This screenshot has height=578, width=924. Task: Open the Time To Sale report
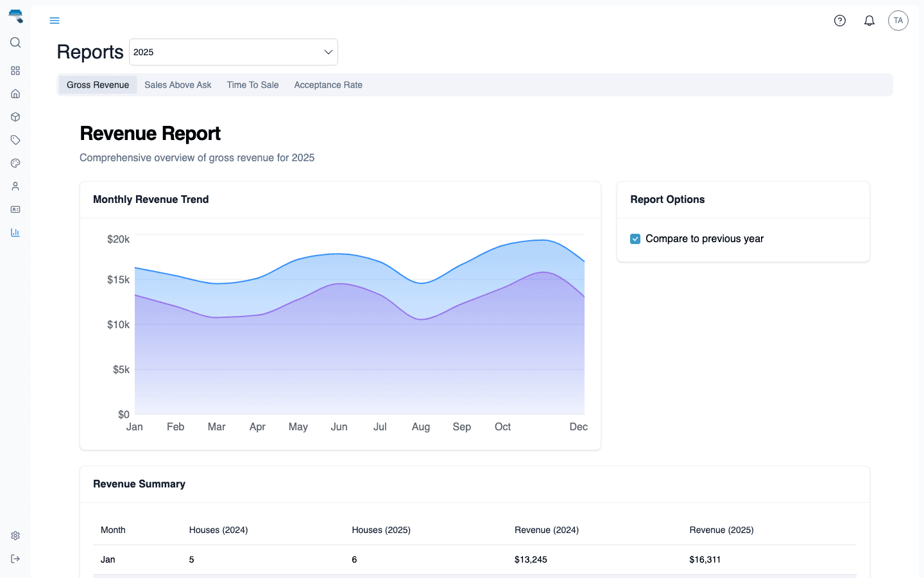click(x=252, y=84)
